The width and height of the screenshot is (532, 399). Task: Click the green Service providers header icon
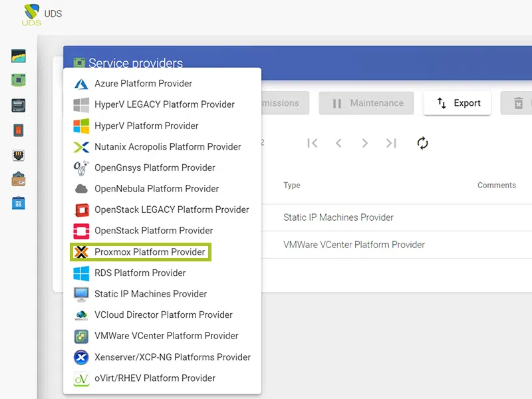(x=79, y=63)
